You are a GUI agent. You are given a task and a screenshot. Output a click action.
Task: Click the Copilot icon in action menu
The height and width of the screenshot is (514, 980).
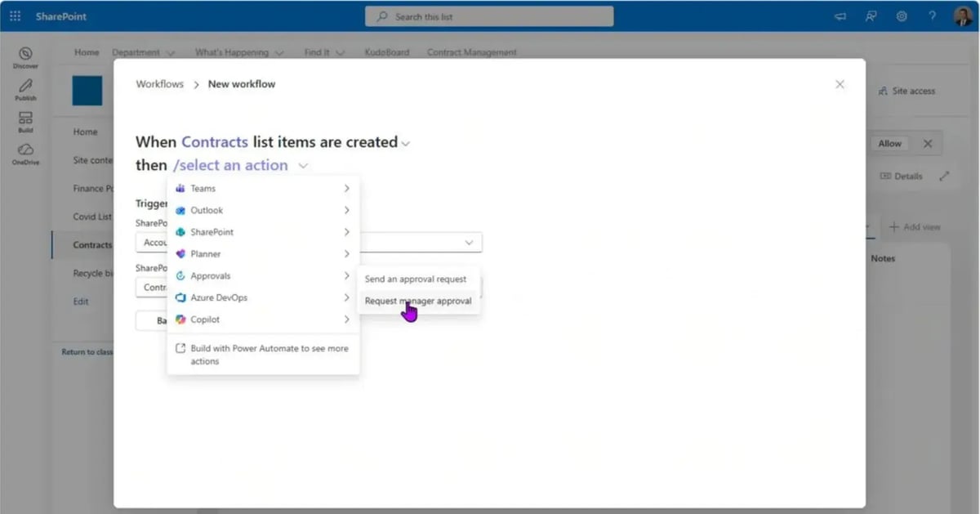(x=181, y=320)
